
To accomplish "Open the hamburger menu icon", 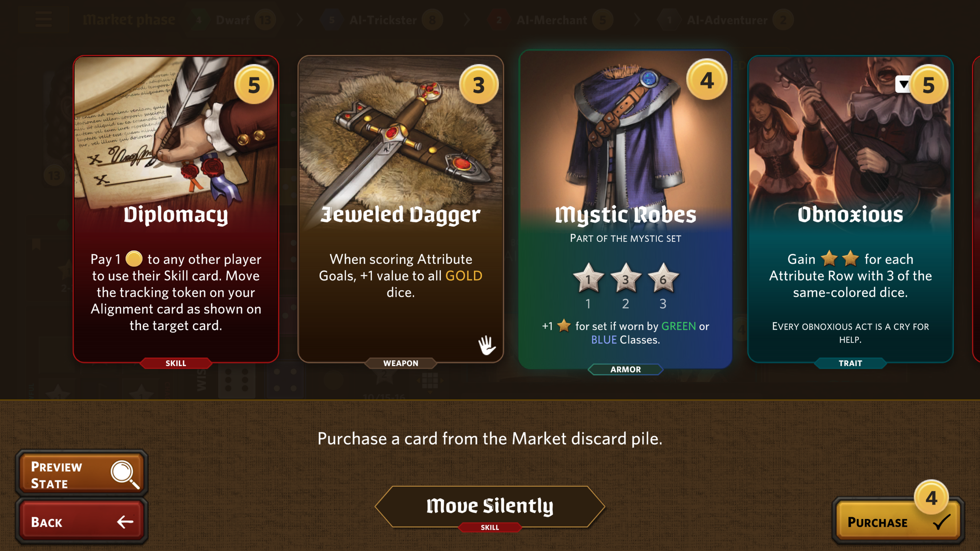I will click(x=43, y=19).
